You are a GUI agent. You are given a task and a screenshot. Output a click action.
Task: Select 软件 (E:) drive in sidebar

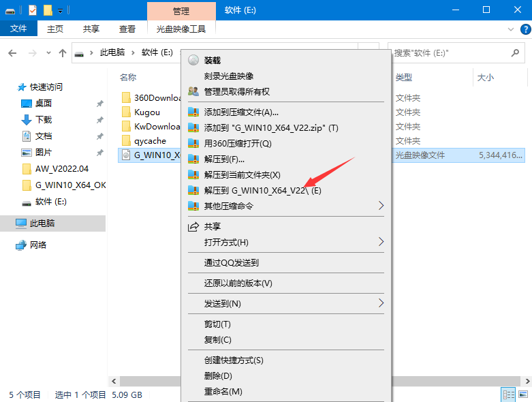tap(51, 202)
